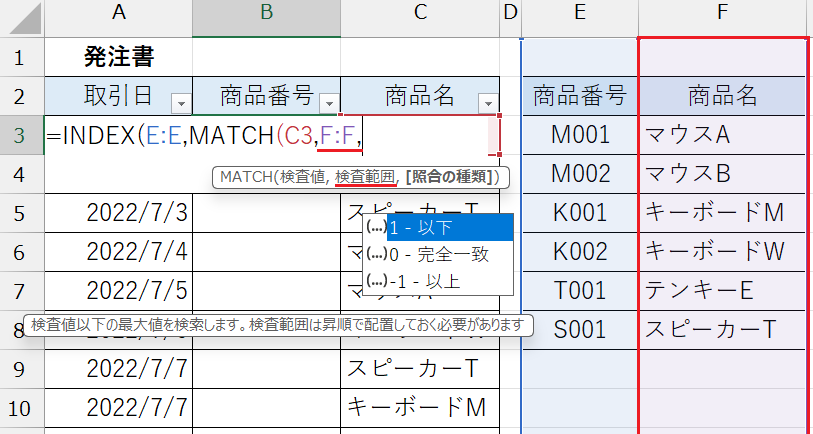Choose '0 - 完全一致' match type option

438,255
